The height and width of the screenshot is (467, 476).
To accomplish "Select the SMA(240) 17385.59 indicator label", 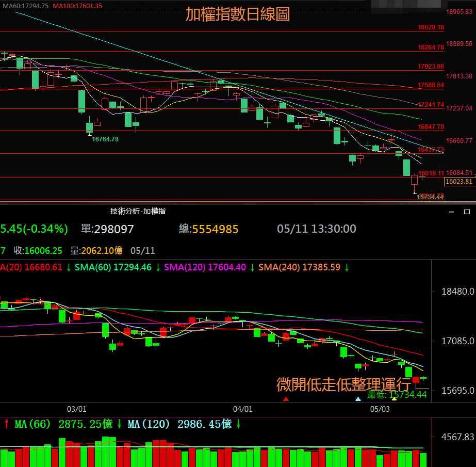I will pyautogui.click(x=299, y=267).
